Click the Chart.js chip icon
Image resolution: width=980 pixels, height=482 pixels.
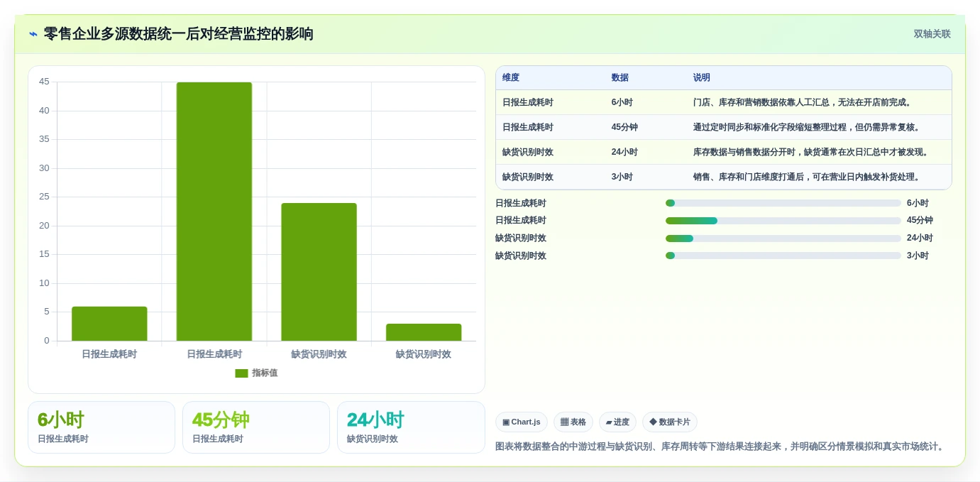pyautogui.click(x=506, y=422)
